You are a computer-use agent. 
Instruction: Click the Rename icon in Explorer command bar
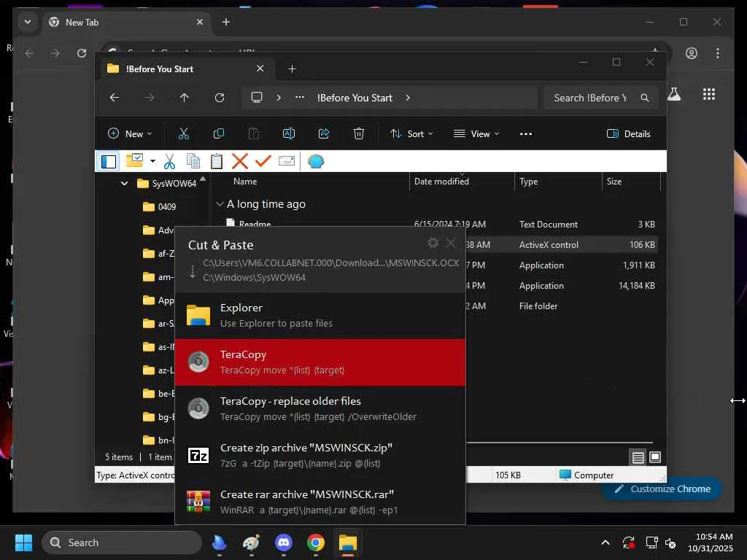[289, 134]
